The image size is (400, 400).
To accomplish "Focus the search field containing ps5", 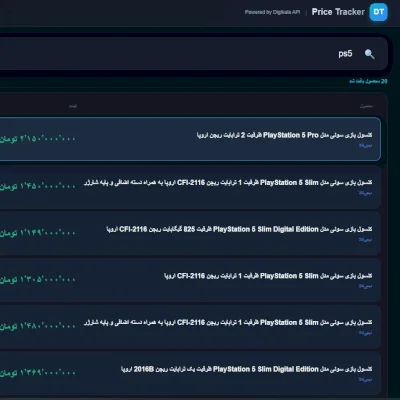I will click(x=193, y=54).
